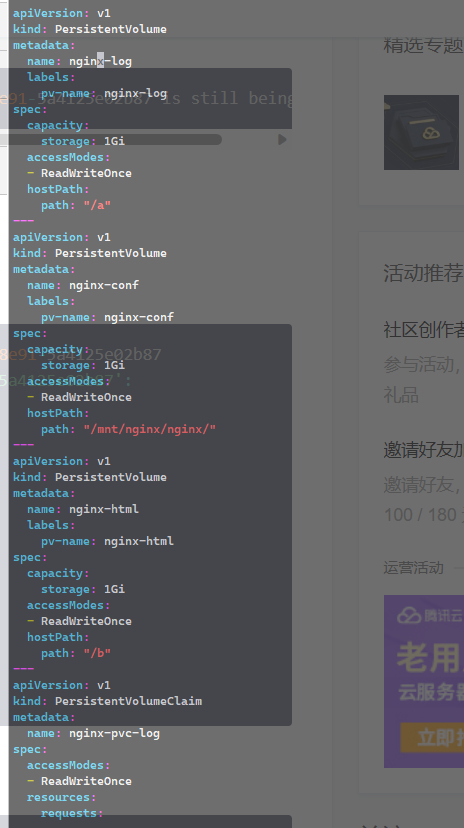464x828 pixels.
Task: Click the 活动推荐 heading
Action: tap(423, 274)
